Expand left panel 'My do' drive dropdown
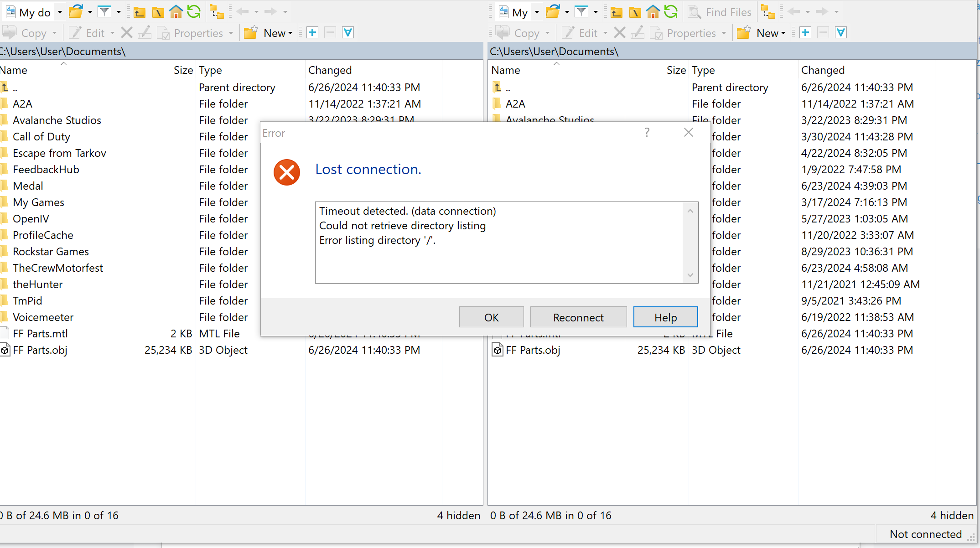Viewport: 980px width, 548px height. 60,12
